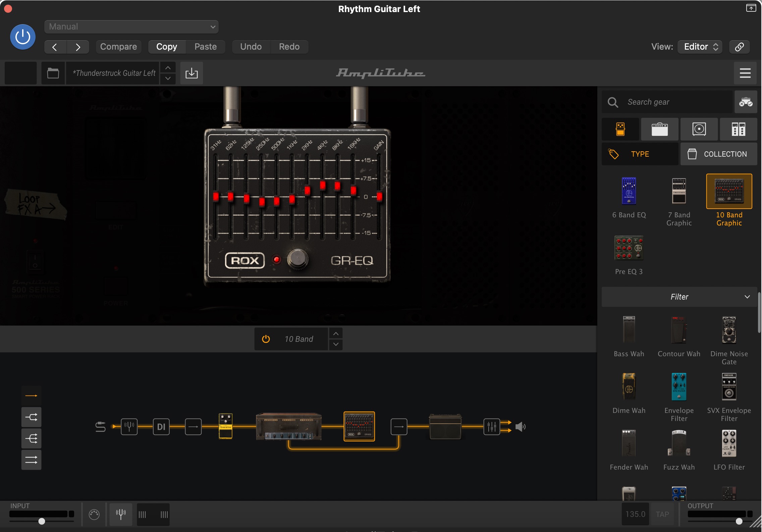Screen dimensions: 762x532
Task: Select the Contour Wah pedal
Action: [x=679, y=336]
